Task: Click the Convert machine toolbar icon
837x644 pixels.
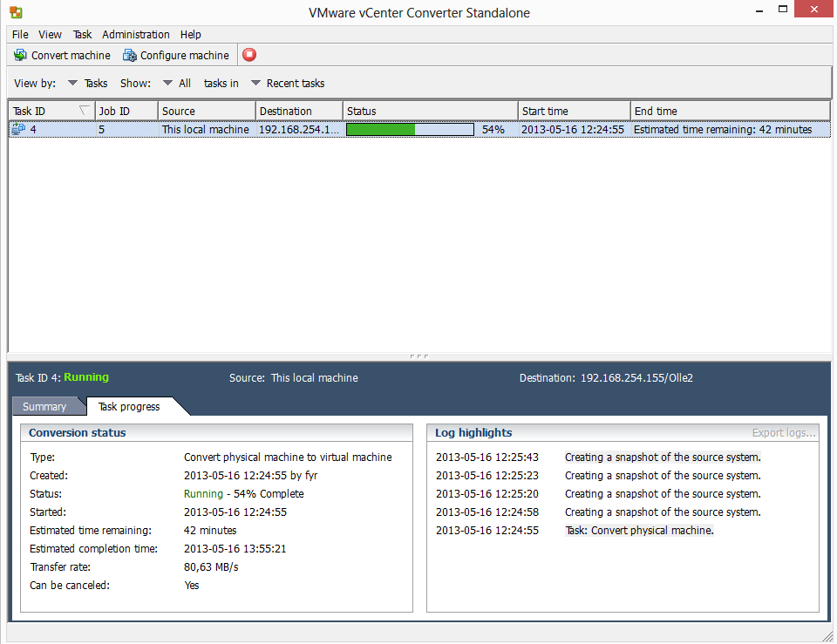Action: point(20,55)
